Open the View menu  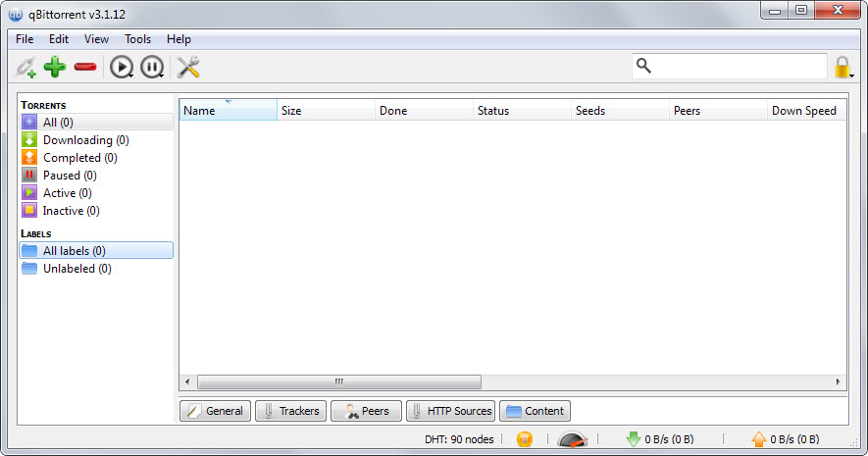point(96,39)
